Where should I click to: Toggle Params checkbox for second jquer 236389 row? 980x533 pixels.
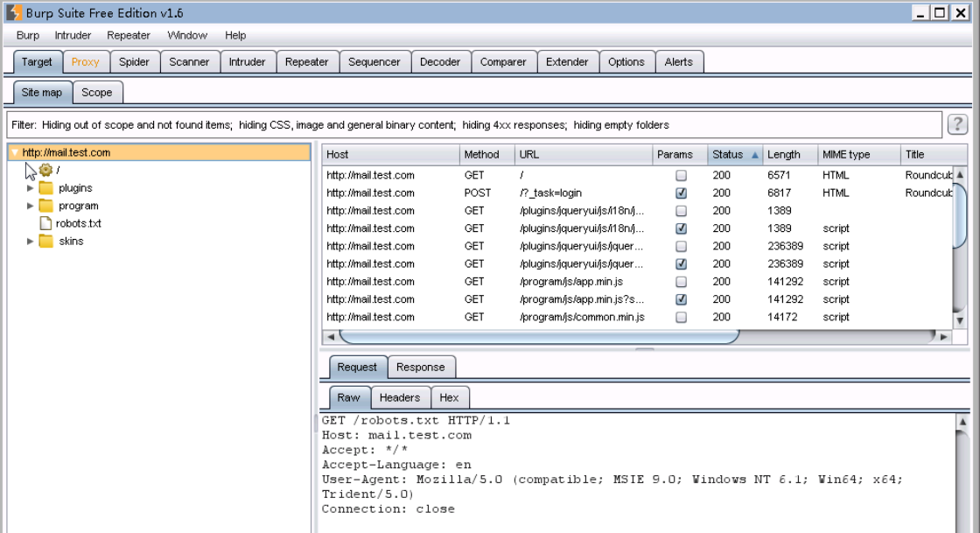coord(682,263)
